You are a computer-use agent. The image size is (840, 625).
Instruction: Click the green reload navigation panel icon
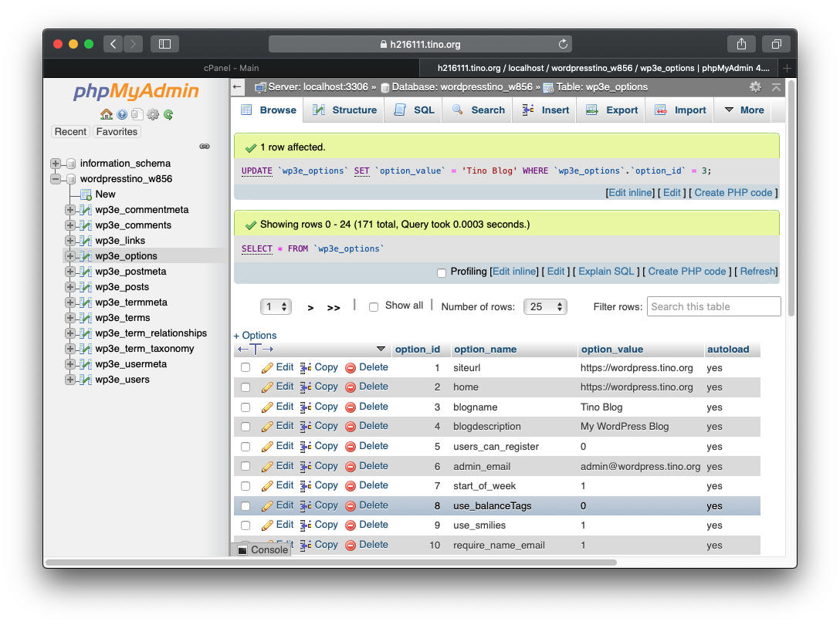click(x=168, y=114)
